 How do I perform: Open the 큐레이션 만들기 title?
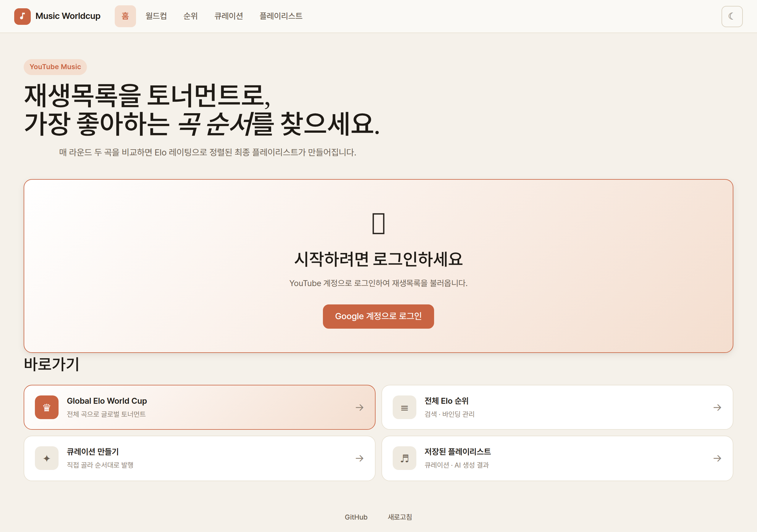point(93,452)
